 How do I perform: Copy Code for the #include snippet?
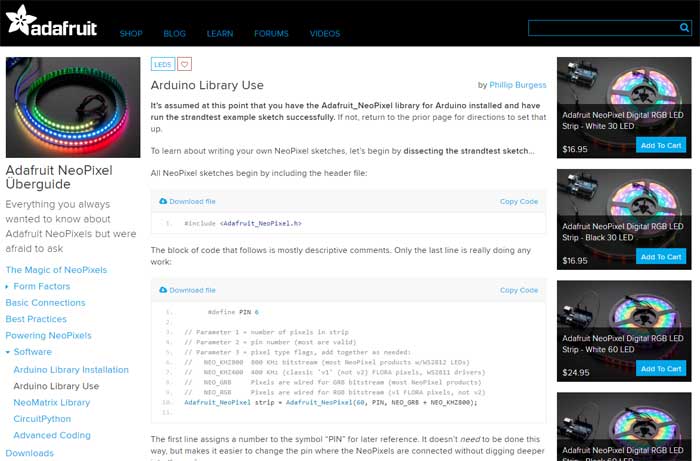518,201
